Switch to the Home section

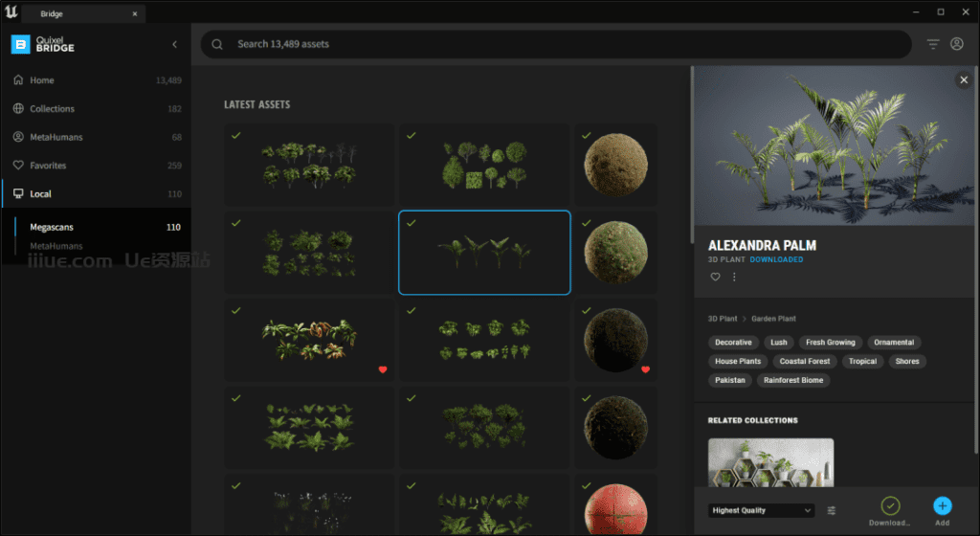tap(42, 80)
